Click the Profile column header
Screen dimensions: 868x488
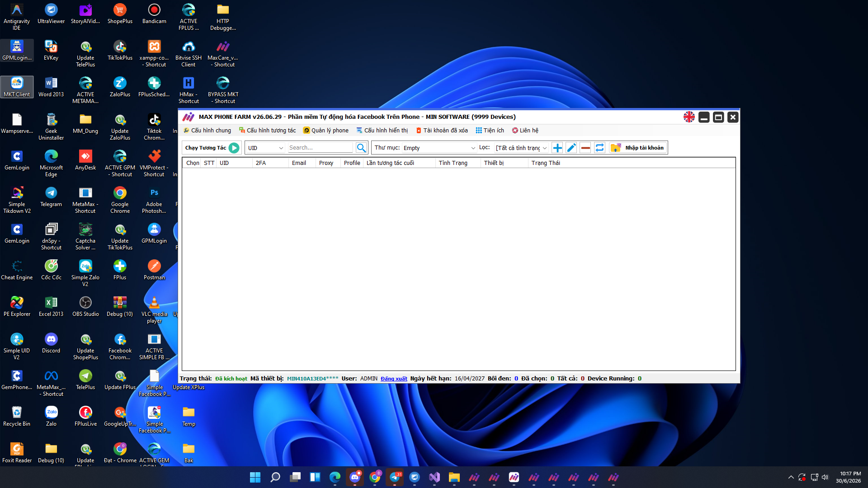352,163
